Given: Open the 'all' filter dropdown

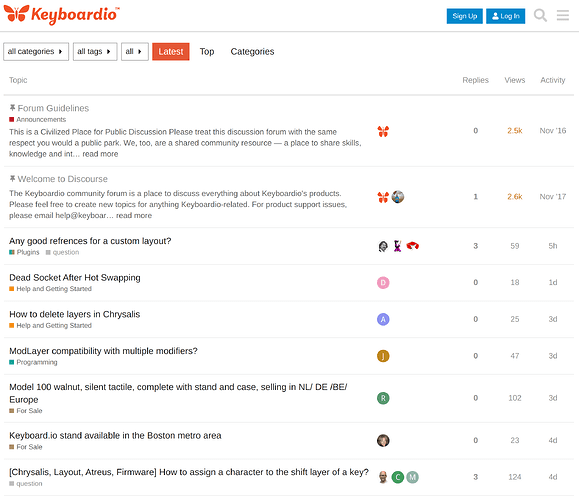Looking at the screenshot, I should tap(135, 51).
